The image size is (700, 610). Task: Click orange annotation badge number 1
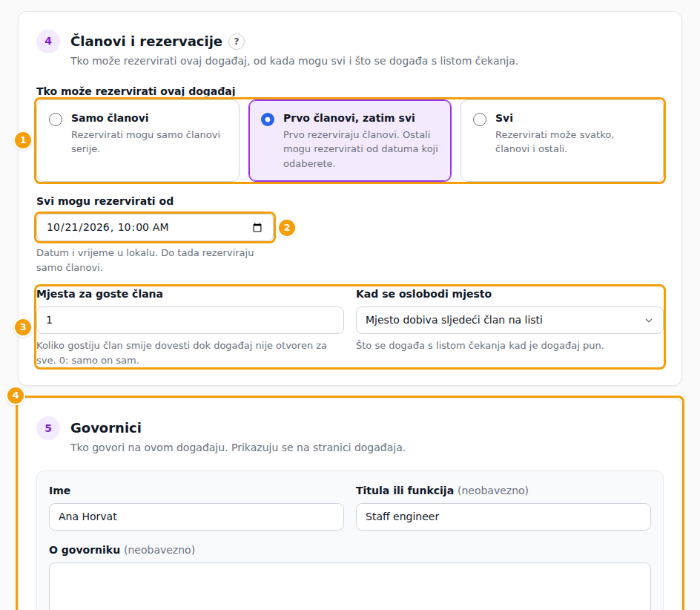[x=23, y=140]
